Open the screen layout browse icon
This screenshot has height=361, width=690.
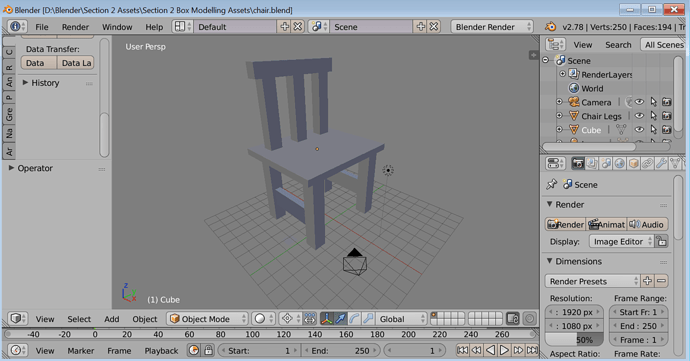click(x=183, y=27)
